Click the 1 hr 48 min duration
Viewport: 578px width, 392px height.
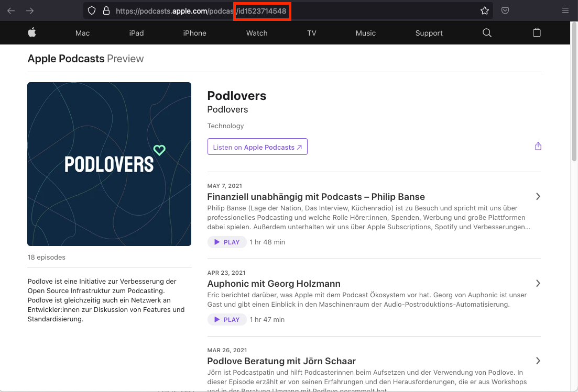coord(267,242)
